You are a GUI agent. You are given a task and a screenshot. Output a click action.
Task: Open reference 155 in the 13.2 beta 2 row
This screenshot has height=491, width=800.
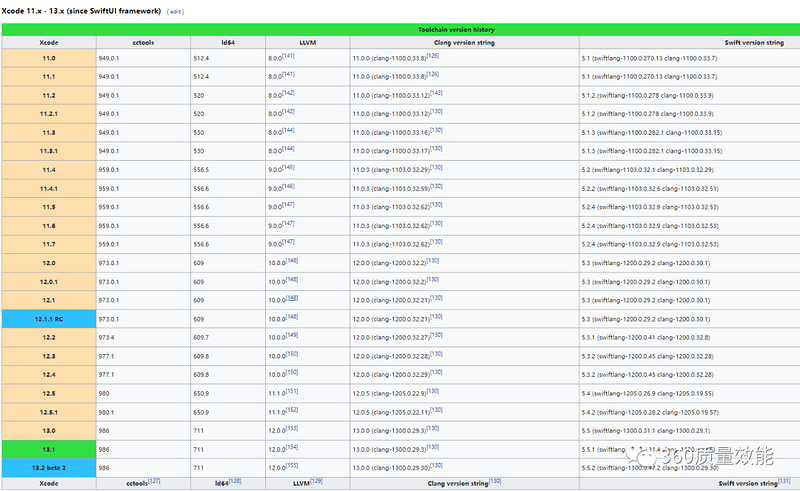coord(291,465)
